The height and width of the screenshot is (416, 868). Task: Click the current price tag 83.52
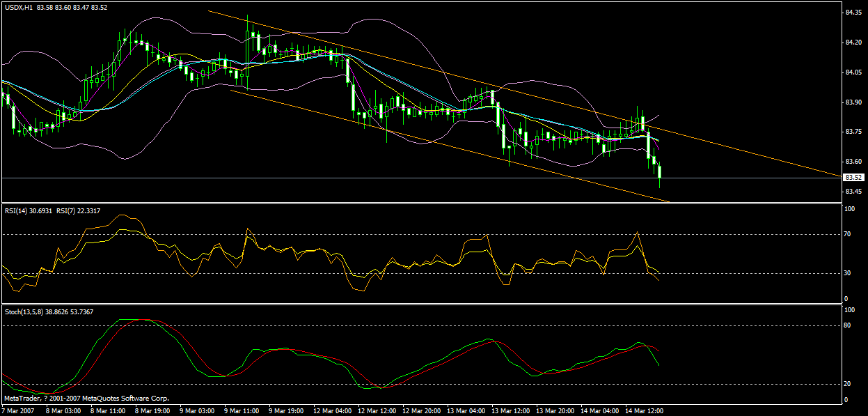[853, 178]
